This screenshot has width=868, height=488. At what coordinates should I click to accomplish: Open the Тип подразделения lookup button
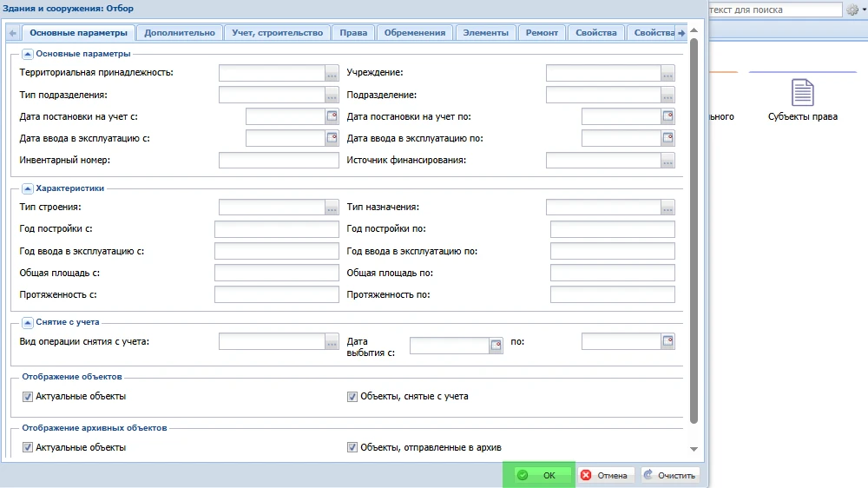tap(332, 95)
